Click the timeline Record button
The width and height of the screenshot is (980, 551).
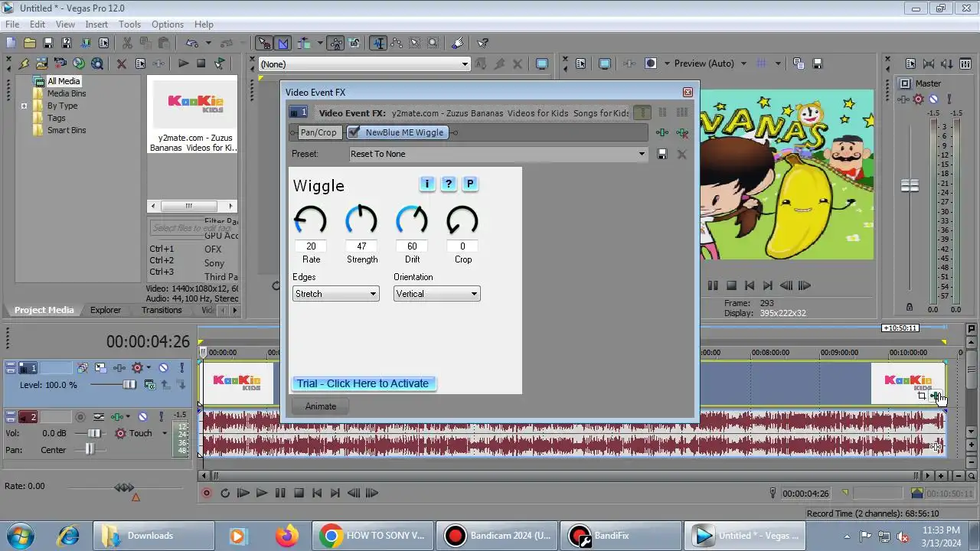206,494
